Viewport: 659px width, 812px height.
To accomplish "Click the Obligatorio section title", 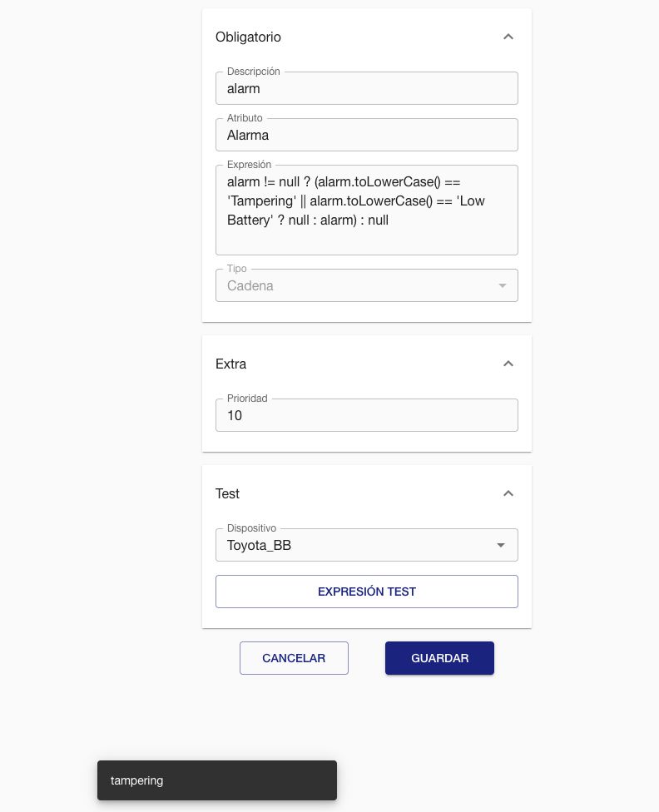I will [248, 37].
